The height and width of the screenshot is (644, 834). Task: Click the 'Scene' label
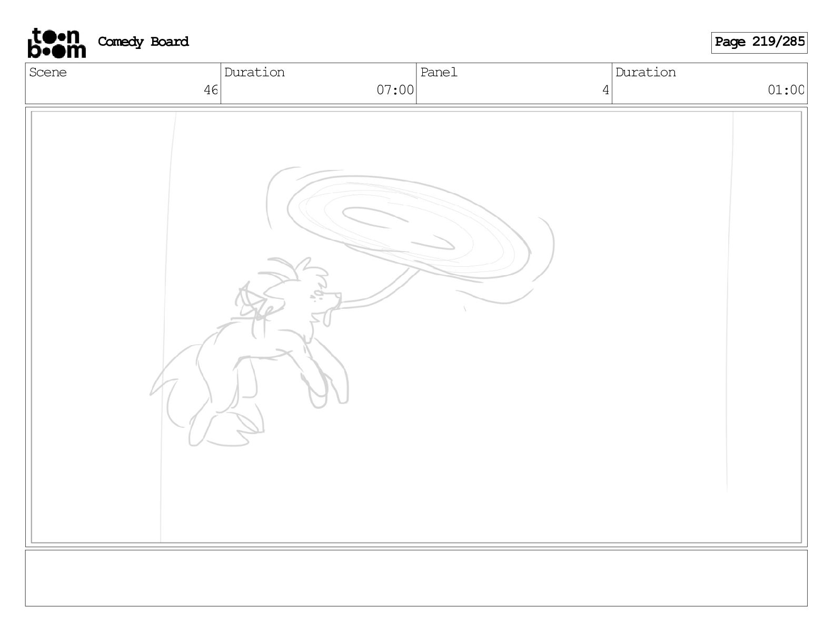48,72
